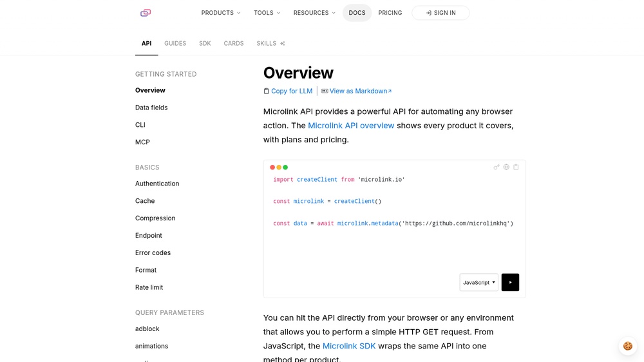Open Data fields in the sidebar
Viewport: 644px width, 362px height.
(151, 108)
